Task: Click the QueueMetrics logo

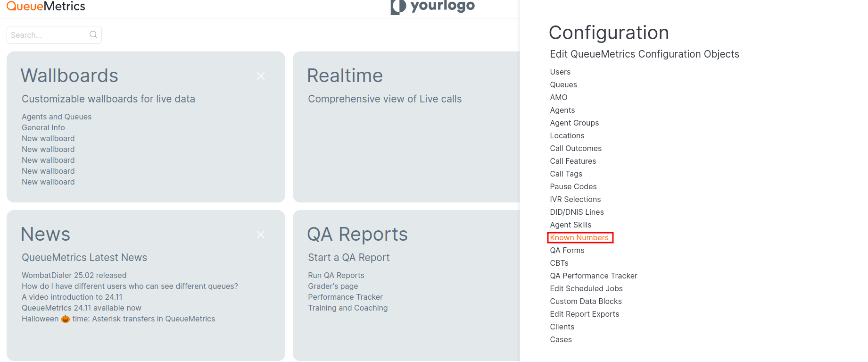Action: tap(46, 6)
